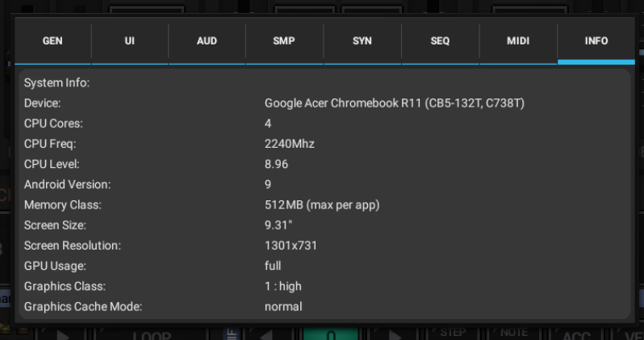Screen dimensions: 644x340
Task: Click the '512MB (max per app)' value
Action: click(322, 205)
